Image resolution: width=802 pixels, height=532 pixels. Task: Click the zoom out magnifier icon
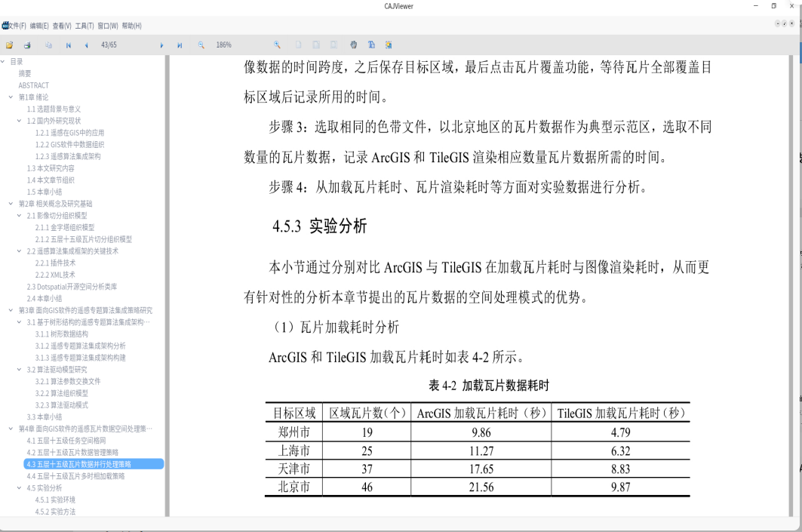(x=201, y=45)
